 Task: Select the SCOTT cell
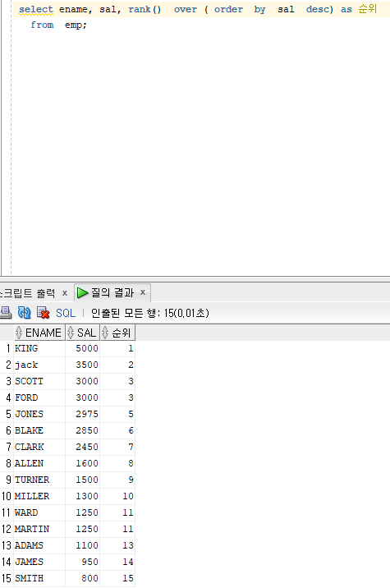tap(39, 381)
